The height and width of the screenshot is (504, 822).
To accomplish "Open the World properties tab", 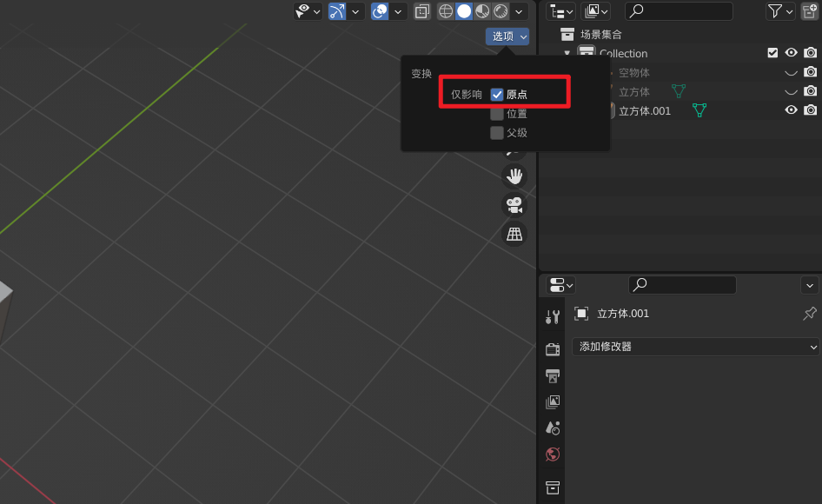I will pyautogui.click(x=553, y=454).
